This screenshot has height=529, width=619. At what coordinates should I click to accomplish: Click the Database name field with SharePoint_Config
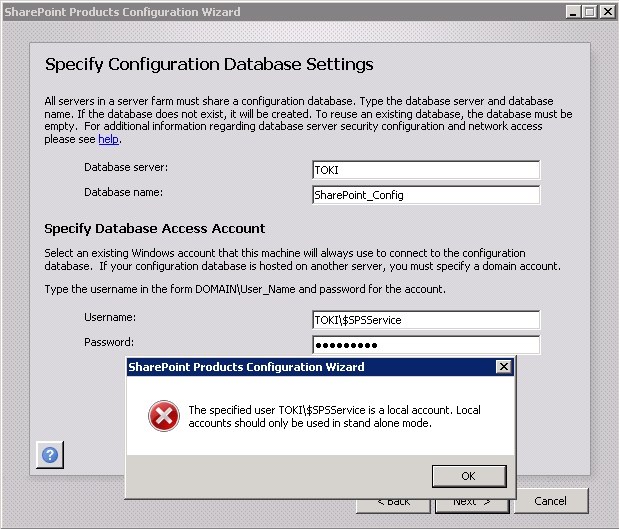click(425, 195)
